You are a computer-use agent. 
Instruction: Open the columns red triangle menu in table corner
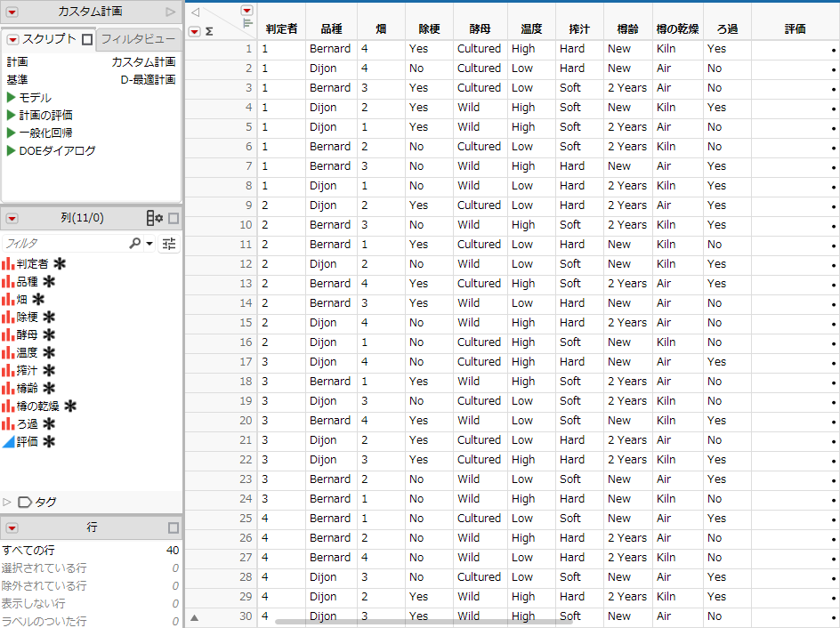tap(247, 10)
